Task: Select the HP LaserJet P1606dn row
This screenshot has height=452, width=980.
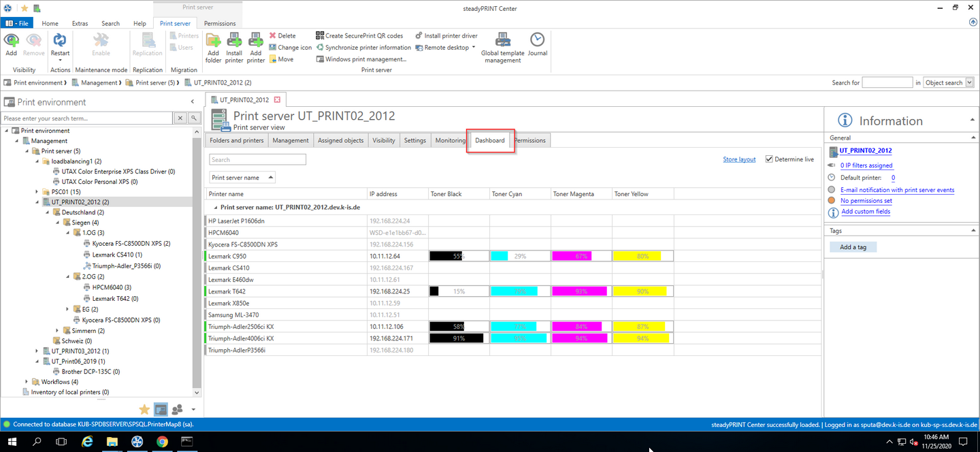Action: [x=514, y=221]
